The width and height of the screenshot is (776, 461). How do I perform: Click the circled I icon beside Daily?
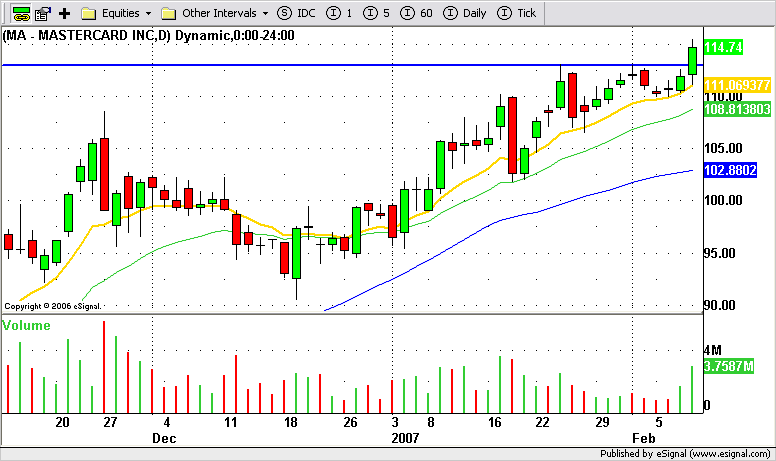coord(450,13)
